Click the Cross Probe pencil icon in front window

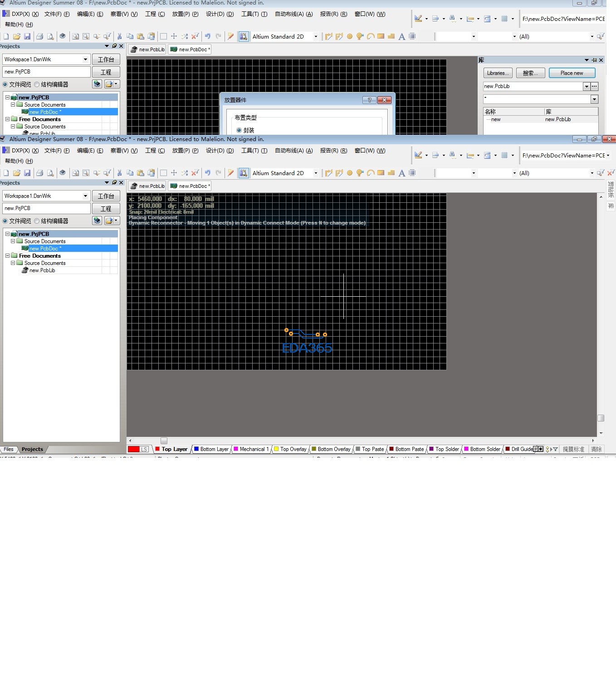pyautogui.click(x=231, y=173)
